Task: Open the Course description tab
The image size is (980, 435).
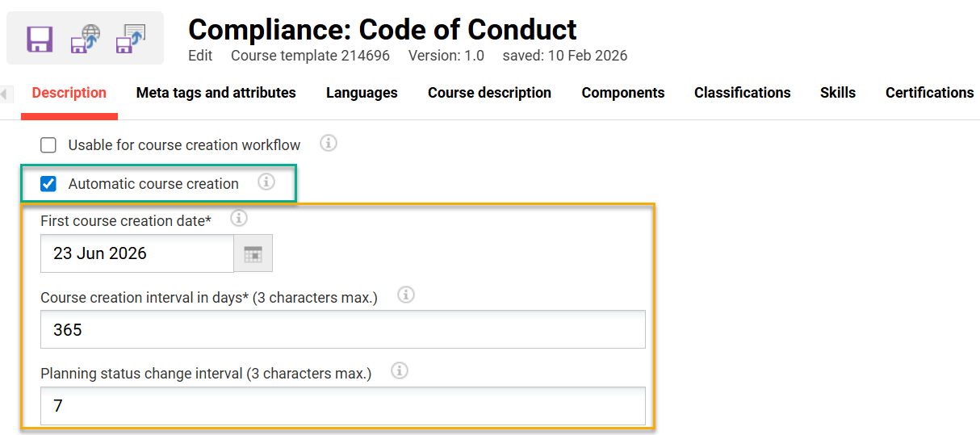Action: coord(489,93)
